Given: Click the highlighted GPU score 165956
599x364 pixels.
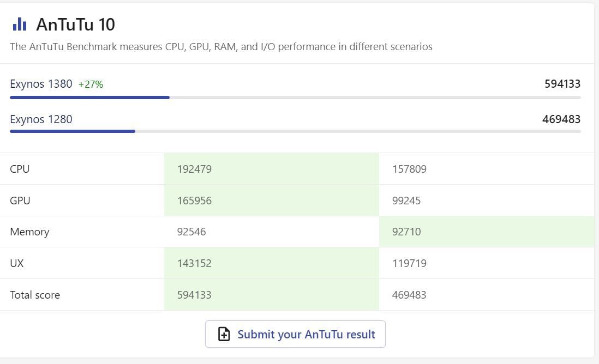Looking at the screenshot, I should click(x=194, y=201).
